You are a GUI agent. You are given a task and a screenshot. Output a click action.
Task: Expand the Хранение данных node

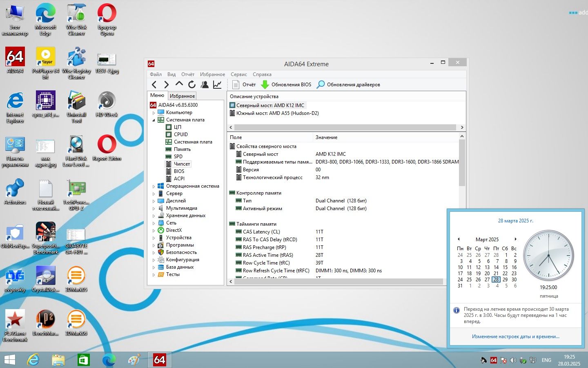point(154,216)
